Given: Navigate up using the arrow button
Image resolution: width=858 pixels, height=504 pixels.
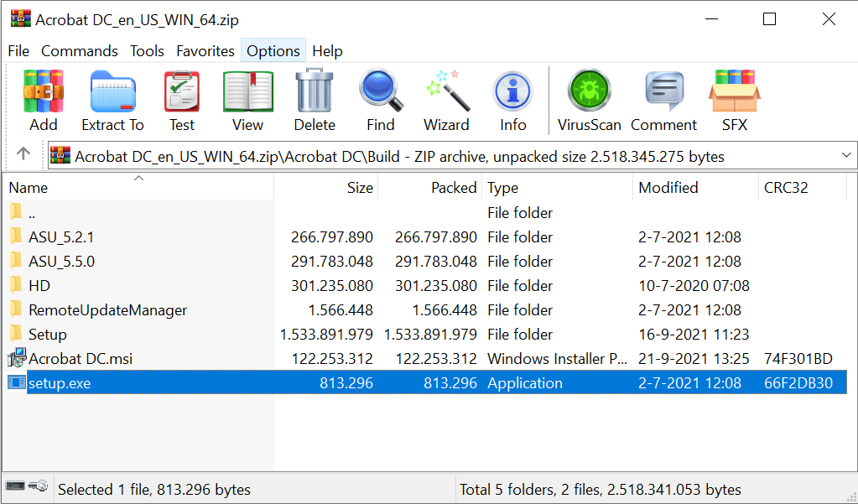Looking at the screenshot, I should pyautogui.click(x=23, y=154).
